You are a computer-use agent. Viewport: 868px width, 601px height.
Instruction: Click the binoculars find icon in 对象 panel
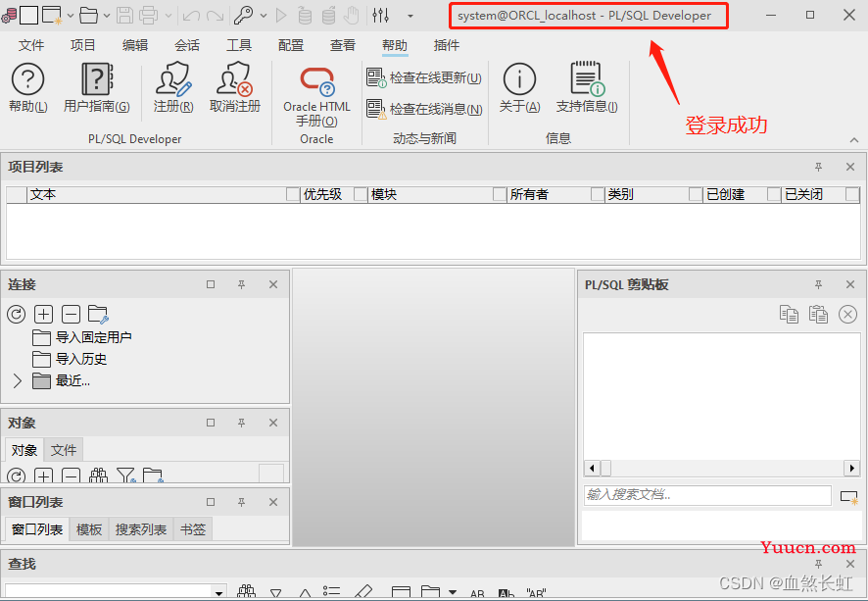(x=99, y=476)
